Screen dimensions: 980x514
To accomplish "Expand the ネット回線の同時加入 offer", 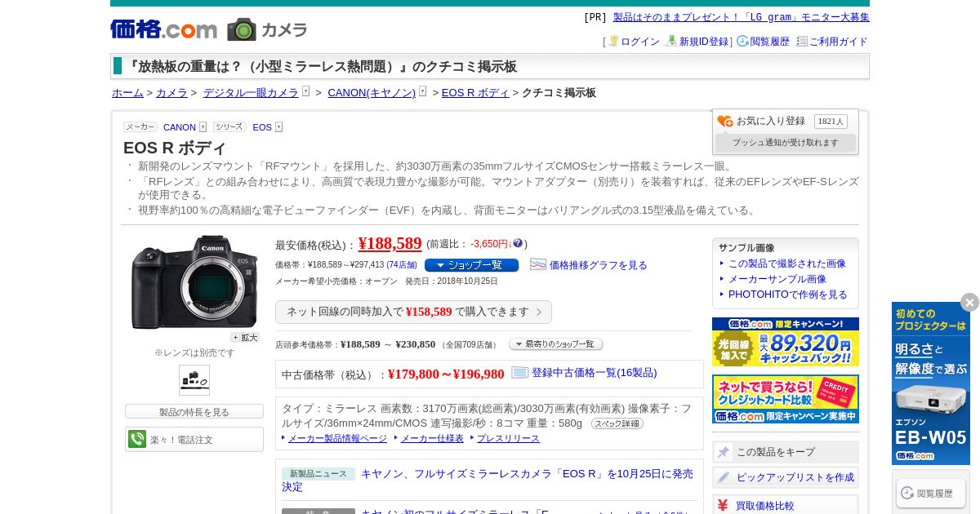I will pos(413,312).
